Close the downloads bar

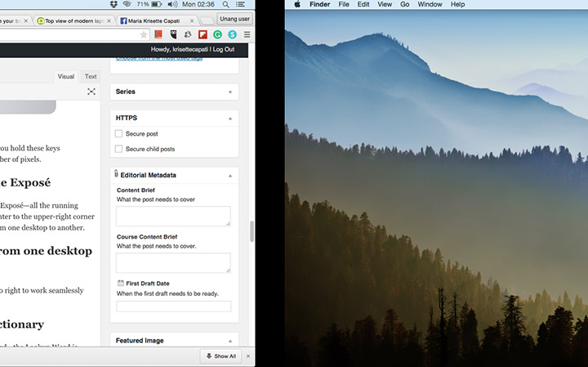[248, 356]
